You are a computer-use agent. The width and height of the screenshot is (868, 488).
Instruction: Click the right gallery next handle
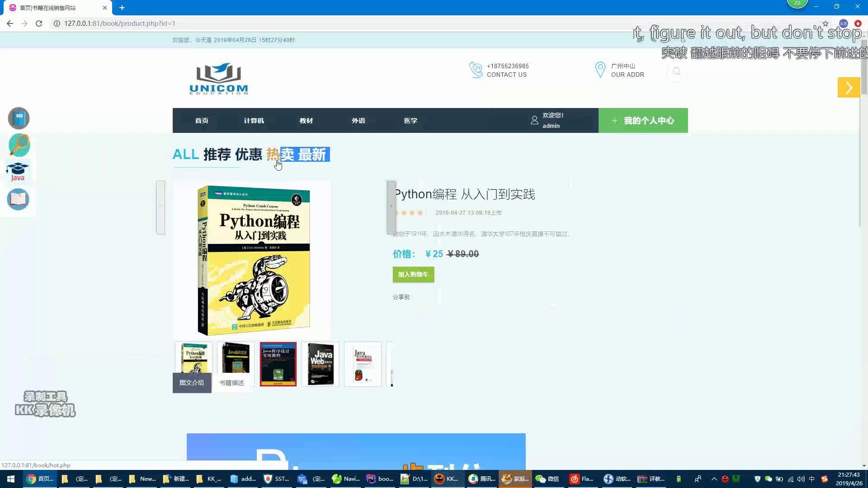coord(392,207)
